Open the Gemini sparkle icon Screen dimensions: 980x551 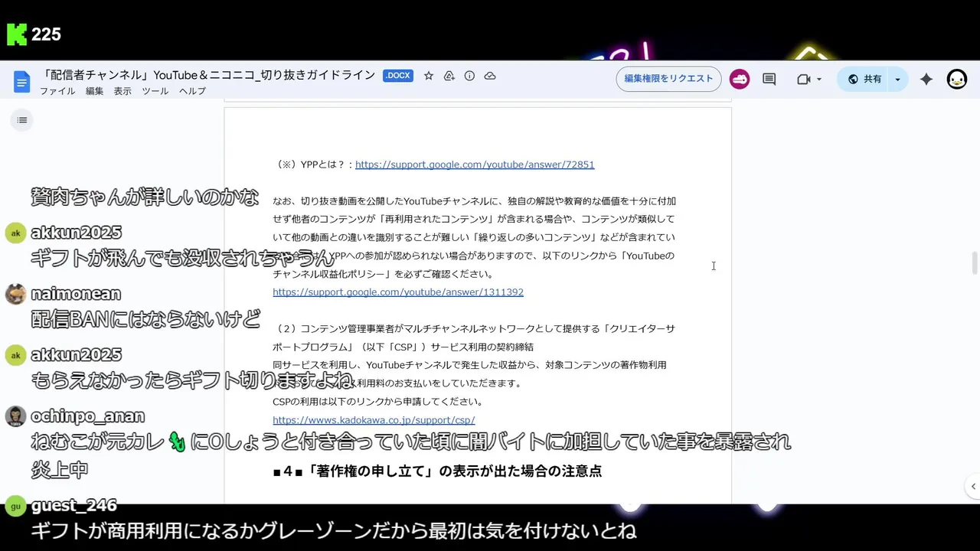click(926, 79)
